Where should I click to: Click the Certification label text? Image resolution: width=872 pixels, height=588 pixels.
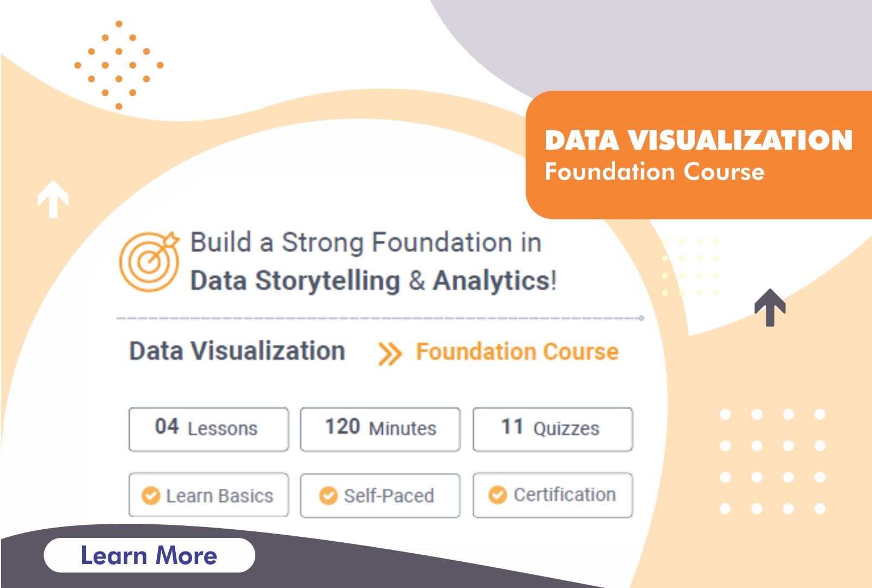pyautogui.click(x=564, y=494)
